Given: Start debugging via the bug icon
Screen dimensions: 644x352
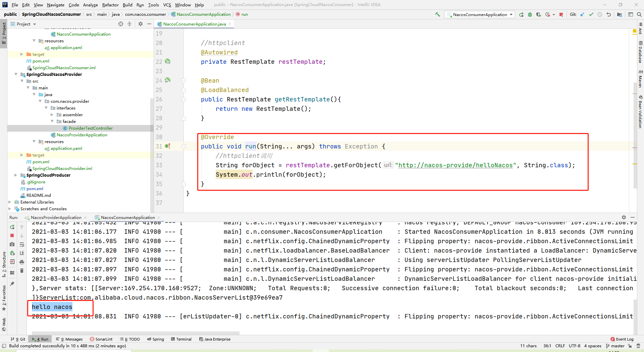Looking at the screenshot, I should coord(530,14).
